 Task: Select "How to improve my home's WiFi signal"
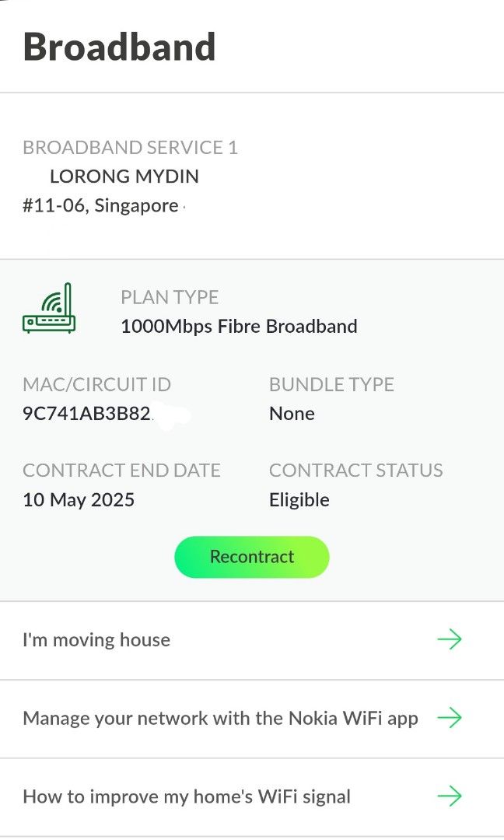(187, 796)
